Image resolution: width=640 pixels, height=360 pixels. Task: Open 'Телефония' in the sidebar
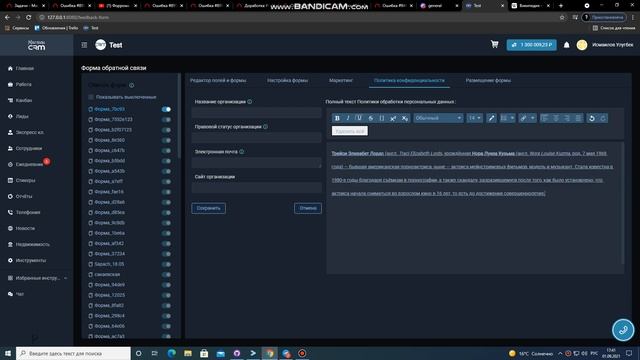coord(28,212)
